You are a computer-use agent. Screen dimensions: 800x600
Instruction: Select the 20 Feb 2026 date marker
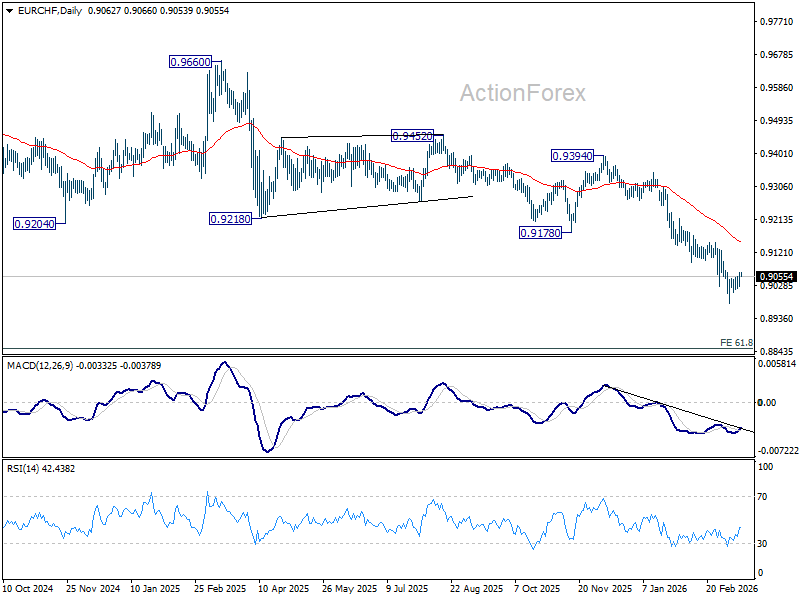coord(732,588)
